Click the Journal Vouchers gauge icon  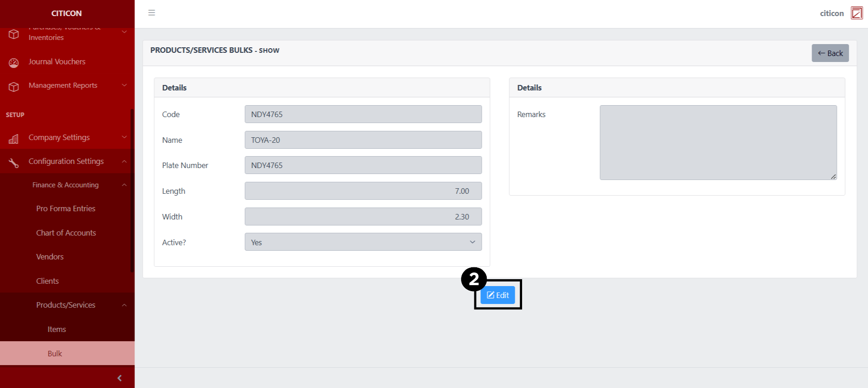pos(14,63)
